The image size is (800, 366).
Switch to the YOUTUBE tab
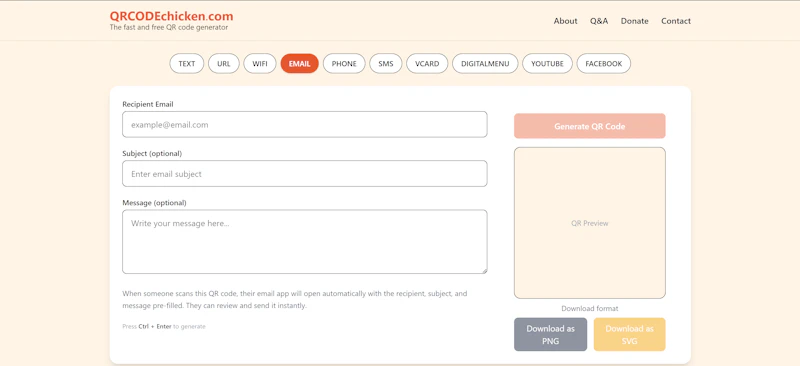tap(547, 64)
